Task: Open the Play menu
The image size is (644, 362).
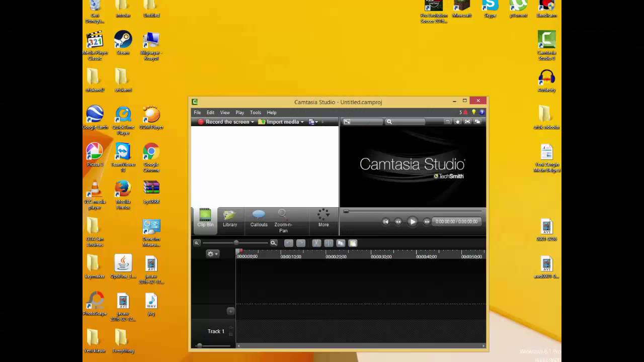Action: [239, 113]
